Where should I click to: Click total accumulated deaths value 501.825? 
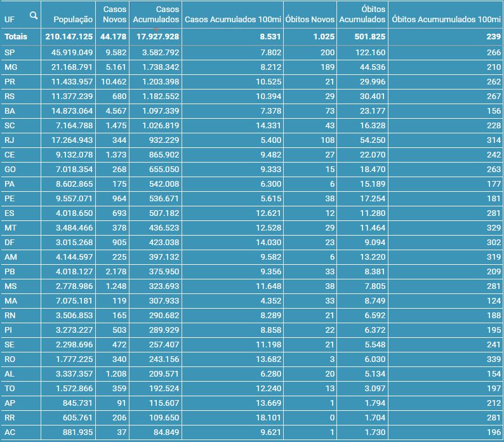click(x=371, y=37)
